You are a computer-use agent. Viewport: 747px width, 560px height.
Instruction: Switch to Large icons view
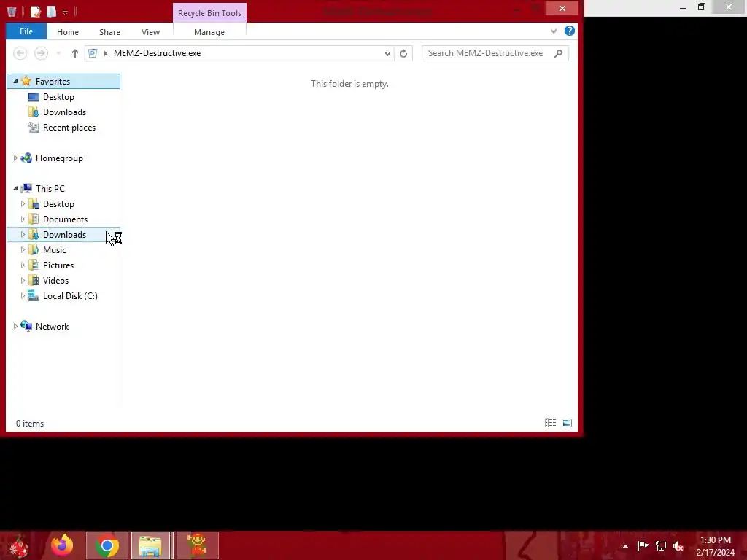click(x=566, y=423)
